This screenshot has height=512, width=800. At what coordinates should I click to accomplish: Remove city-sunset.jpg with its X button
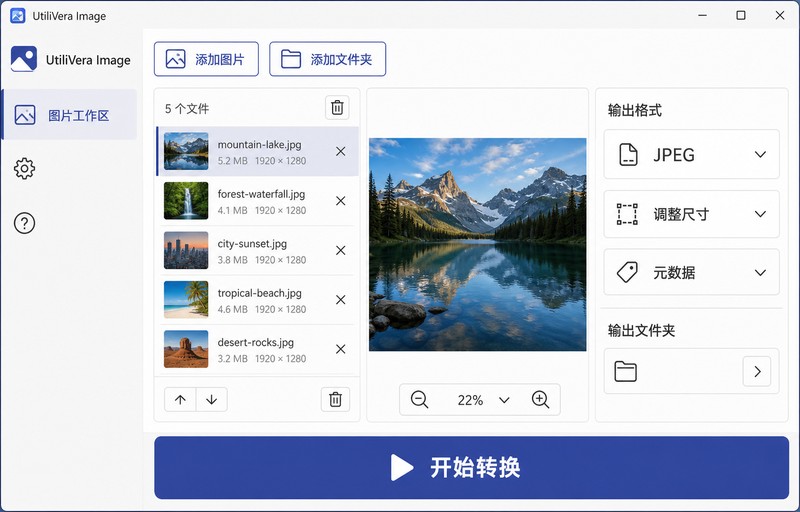pos(340,250)
